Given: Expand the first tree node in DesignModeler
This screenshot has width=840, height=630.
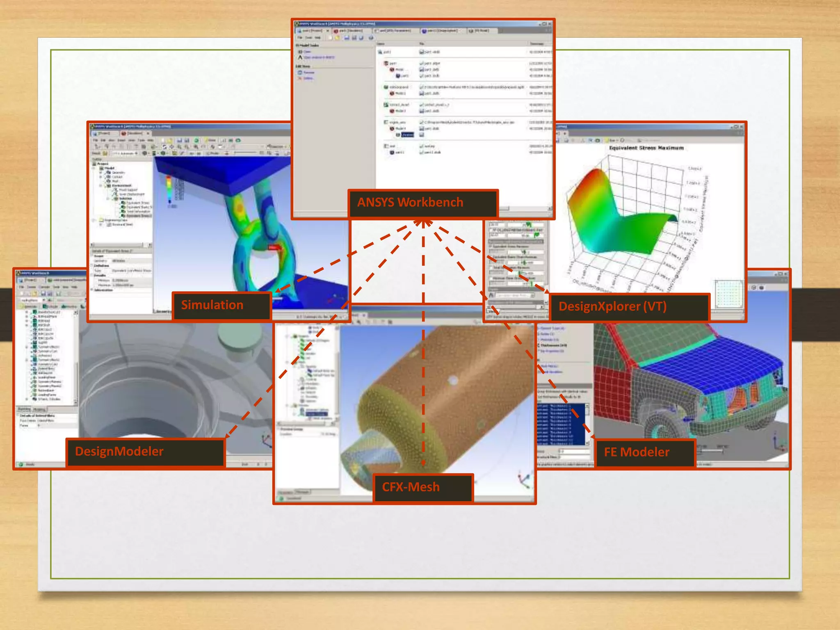Looking at the screenshot, I should tap(27, 312).
